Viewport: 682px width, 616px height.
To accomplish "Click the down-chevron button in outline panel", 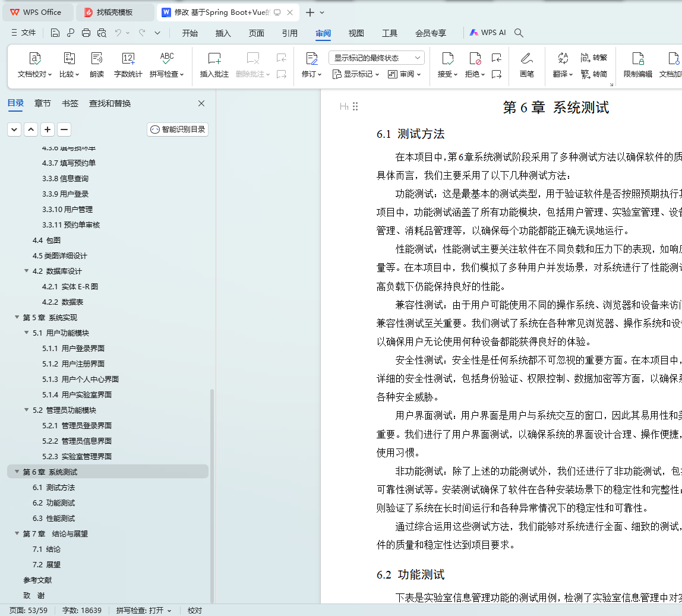I will click(x=14, y=129).
